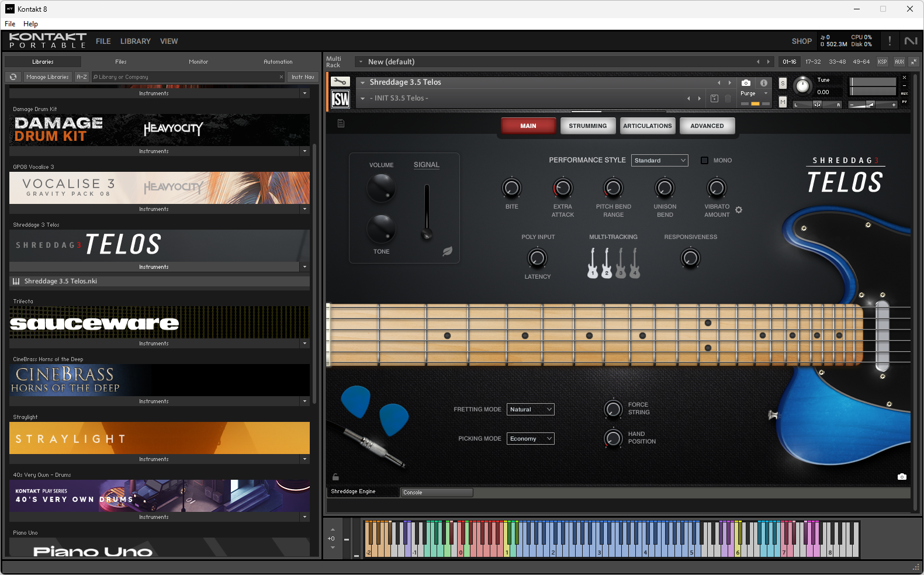
Task: Go to previous instrument with left arrow beside Shreddage 3.5 Telos
Action: pos(719,83)
